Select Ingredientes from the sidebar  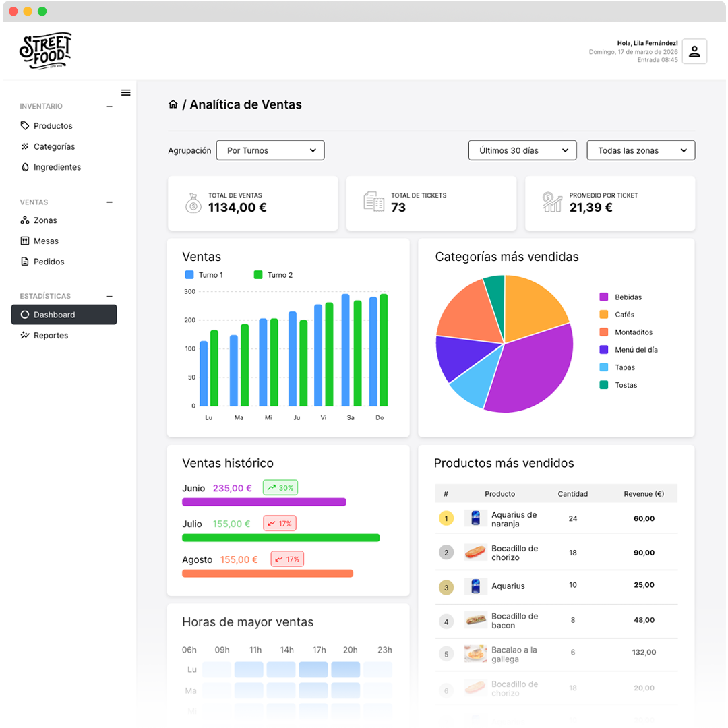(57, 167)
